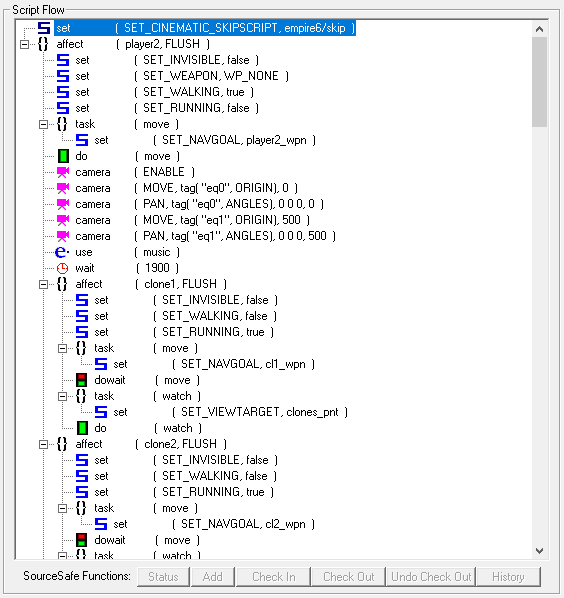The height and width of the screenshot is (598, 564).
Task: Select 'SET_NAVGOAL, cl2_wpn' row text
Action: pyautogui.click(x=214, y=524)
